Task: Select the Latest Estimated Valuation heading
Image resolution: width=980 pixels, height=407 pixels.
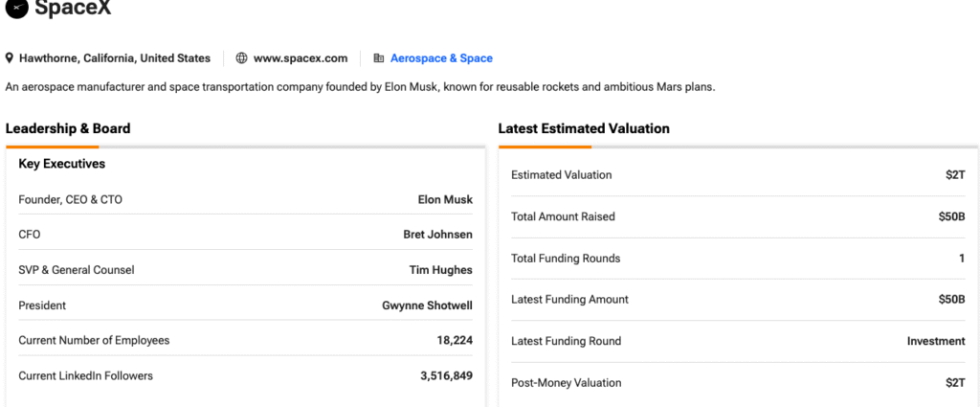Action: pyautogui.click(x=584, y=128)
